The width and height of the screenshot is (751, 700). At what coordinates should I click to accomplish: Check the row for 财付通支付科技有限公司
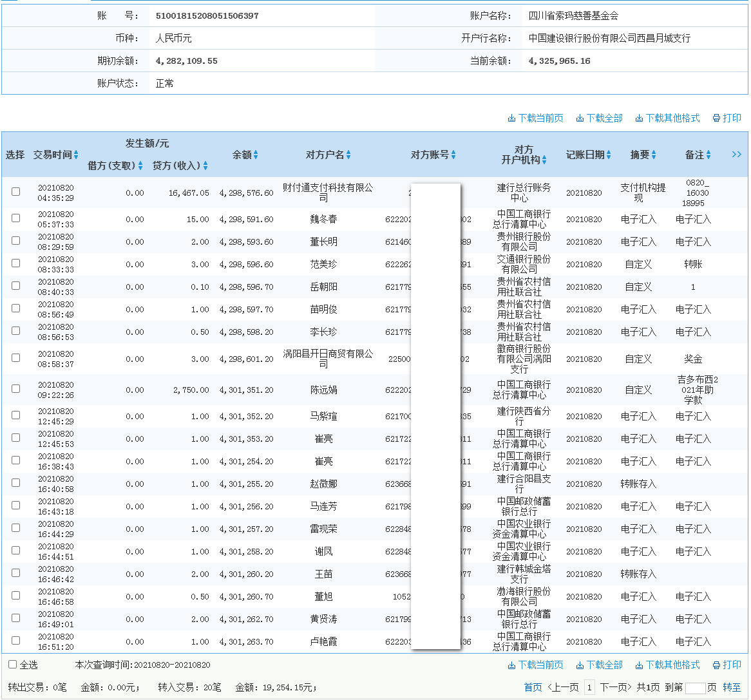click(x=15, y=191)
